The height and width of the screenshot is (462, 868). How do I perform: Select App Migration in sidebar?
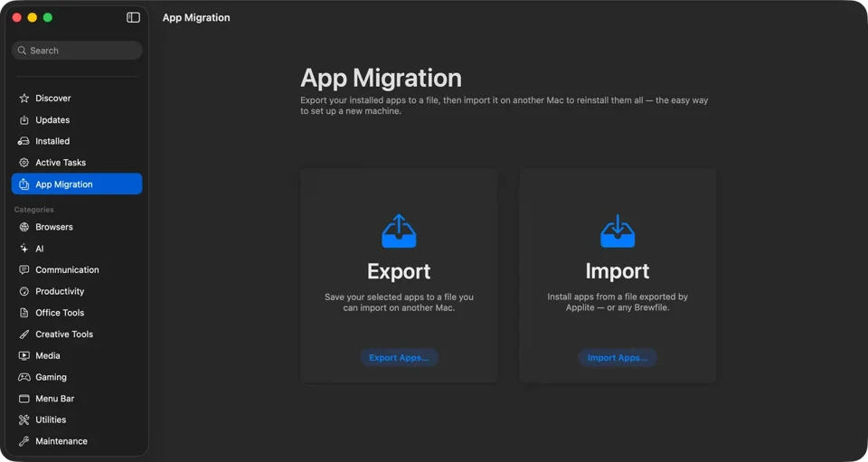click(x=77, y=184)
